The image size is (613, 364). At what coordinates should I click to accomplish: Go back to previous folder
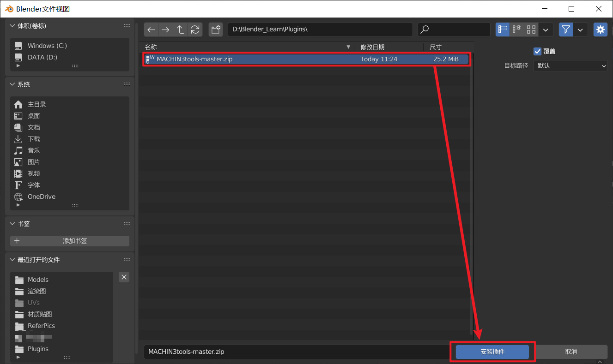(151, 30)
